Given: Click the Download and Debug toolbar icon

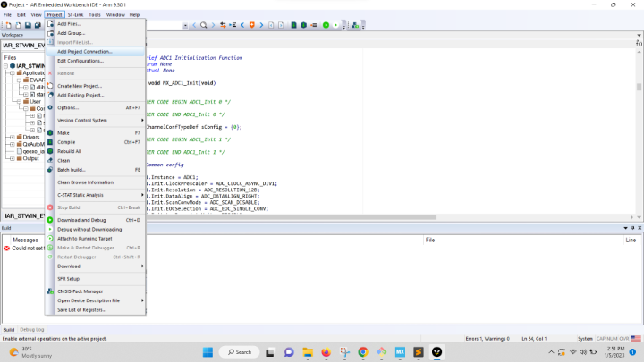Looking at the screenshot, I should point(326,25).
